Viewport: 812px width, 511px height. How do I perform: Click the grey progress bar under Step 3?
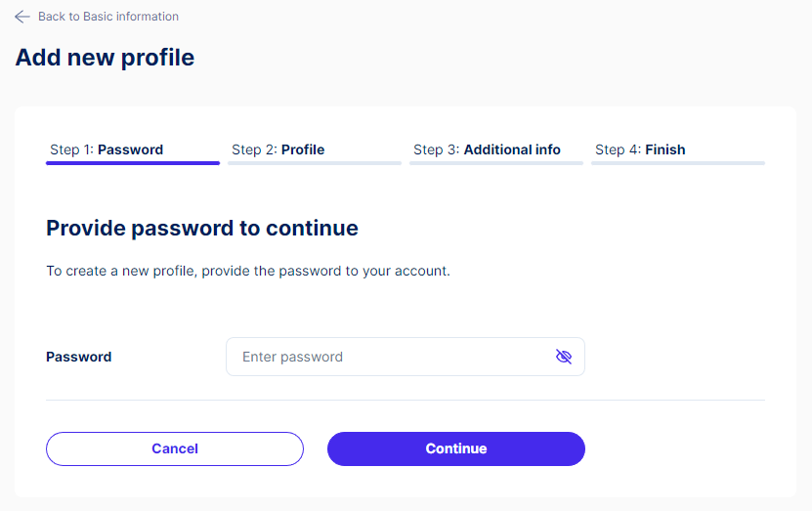coord(496,163)
